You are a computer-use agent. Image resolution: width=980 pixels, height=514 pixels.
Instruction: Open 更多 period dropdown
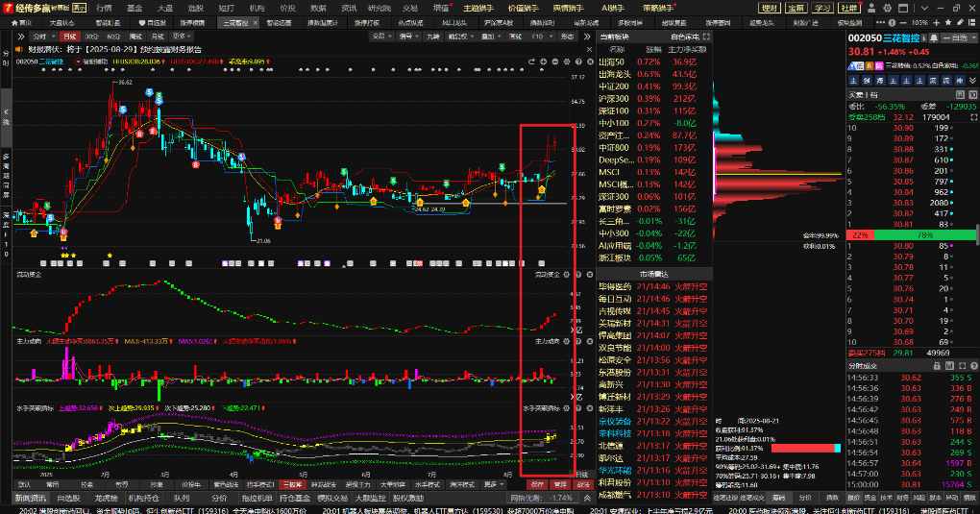[x=182, y=37]
